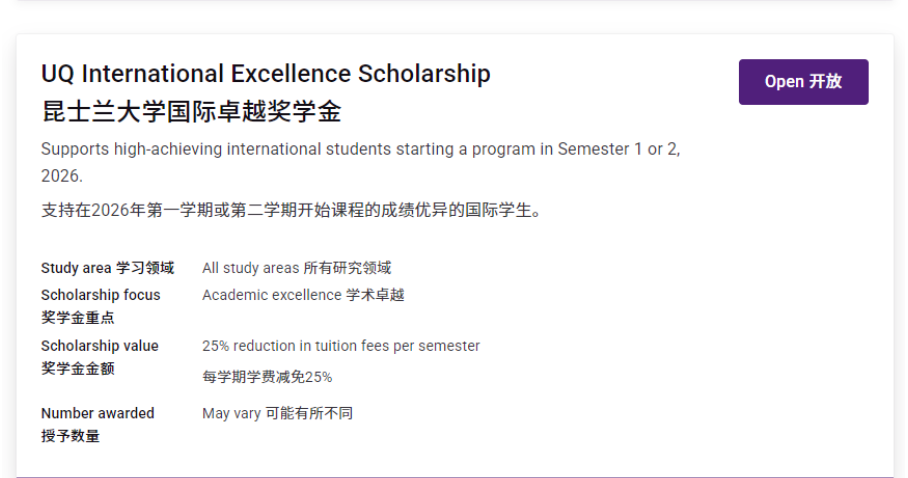The height and width of the screenshot is (478, 908).
Task: Click the 每学期学费减免25% text
Action: click(267, 377)
